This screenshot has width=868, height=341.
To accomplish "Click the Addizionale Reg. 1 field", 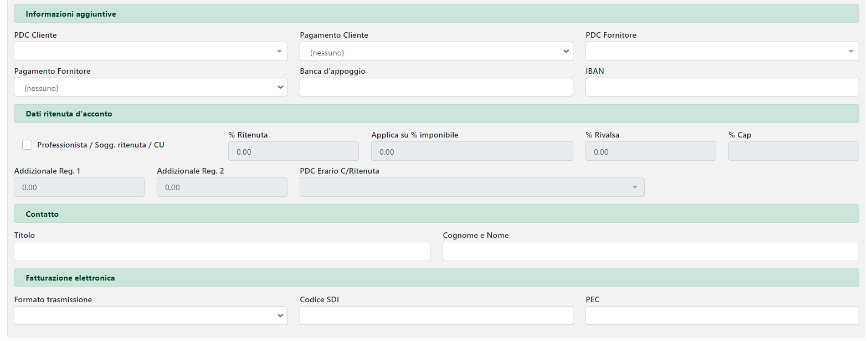I will (79, 187).
